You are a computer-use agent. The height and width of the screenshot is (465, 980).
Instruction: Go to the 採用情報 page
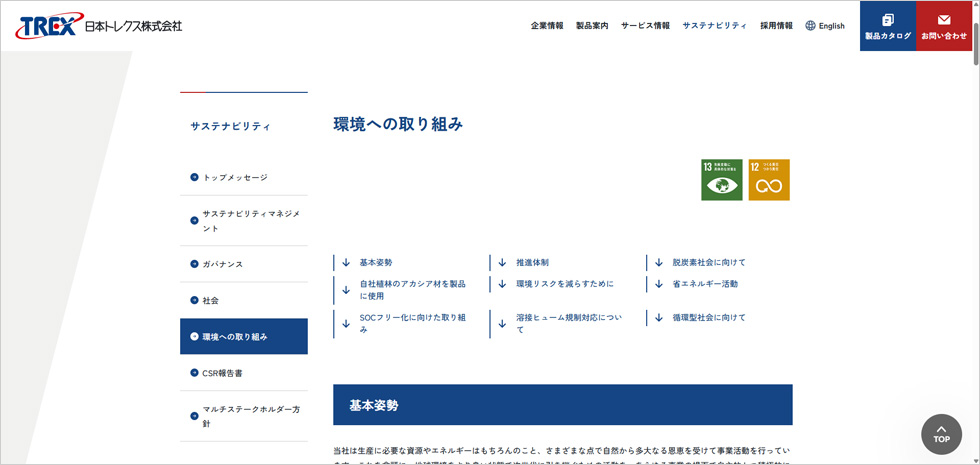pos(776,26)
